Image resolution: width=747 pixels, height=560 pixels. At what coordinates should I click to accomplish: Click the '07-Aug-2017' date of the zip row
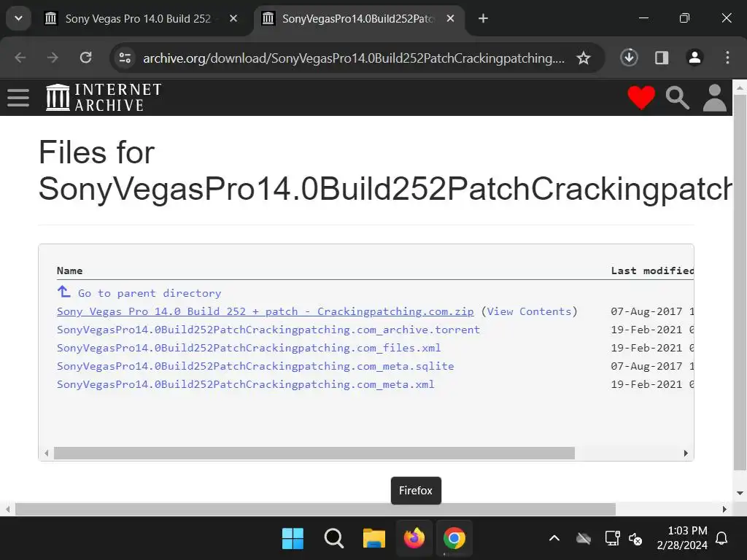[x=646, y=311]
